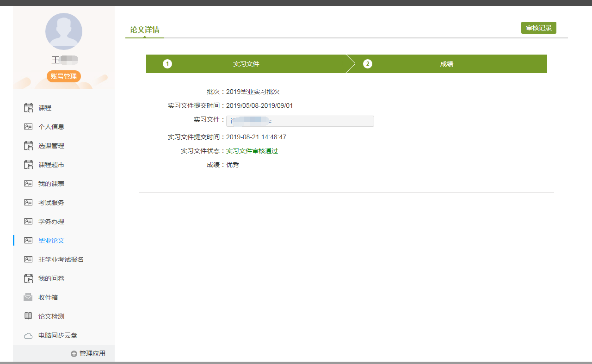This screenshot has height=364, width=592.
Task: Click the calendar icon beside 课程
Action: click(x=28, y=108)
